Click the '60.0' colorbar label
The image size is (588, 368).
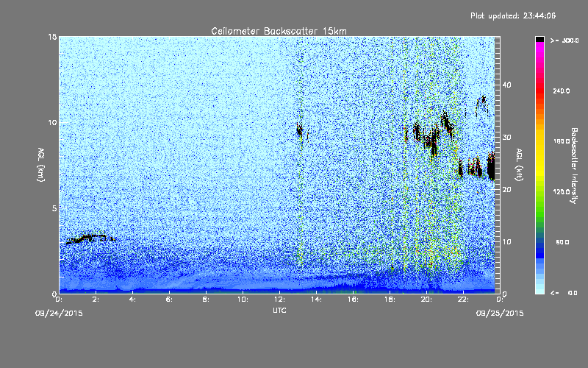(x=562, y=242)
